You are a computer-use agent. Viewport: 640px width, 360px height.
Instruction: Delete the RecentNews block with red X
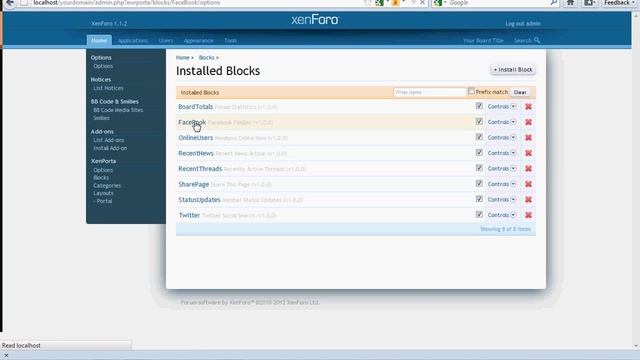(528, 153)
